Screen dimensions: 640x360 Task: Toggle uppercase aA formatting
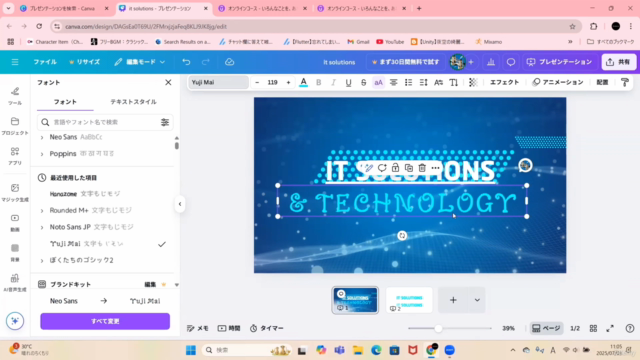click(x=378, y=82)
